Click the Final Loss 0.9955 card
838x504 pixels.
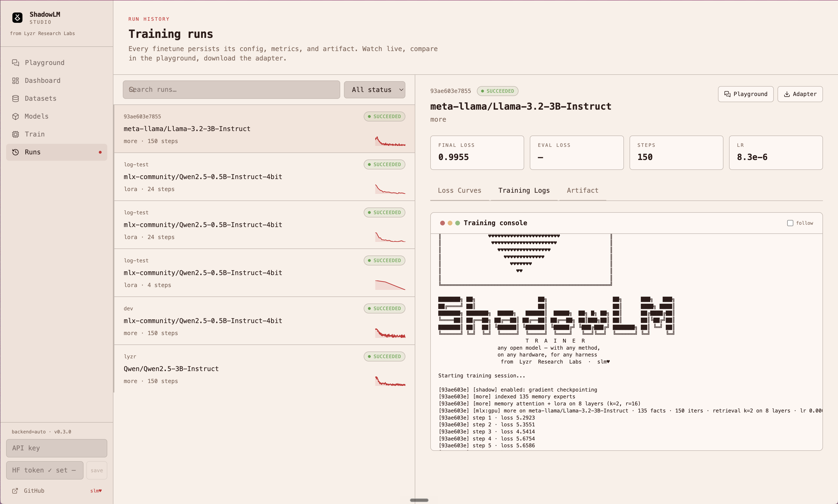click(x=477, y=152)
